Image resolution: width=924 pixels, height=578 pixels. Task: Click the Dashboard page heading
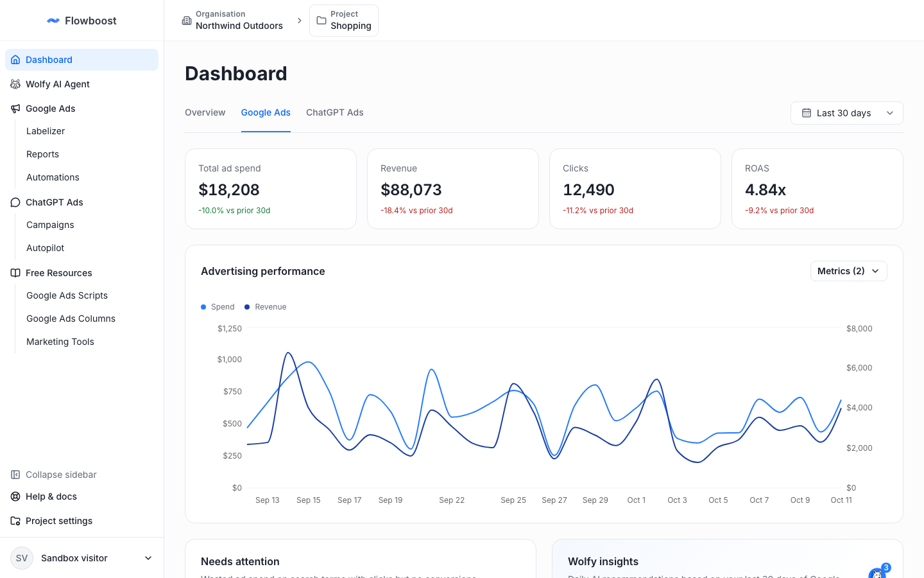[236, 73]
